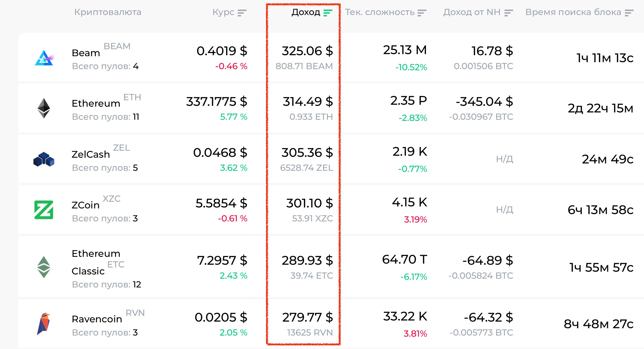Open the Ravencoin coin name link
Viewport: 644px width, 349px height.
tap(97, 319)
